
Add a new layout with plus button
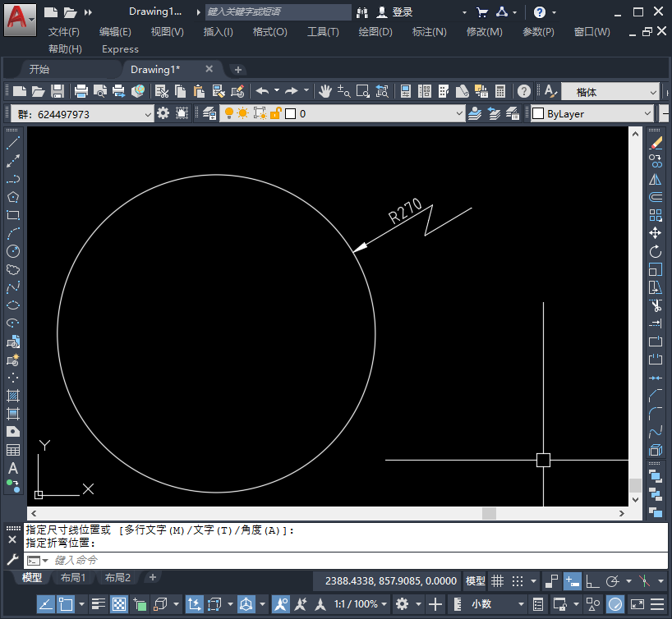click(x=153, y=577)
